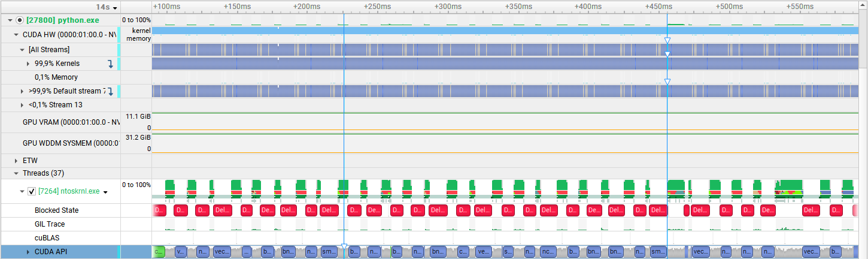Screen dimensions: 868x259
Task: Click the green CUDA API block at row start
Action: pyautogui.click(x=159, y=252)
